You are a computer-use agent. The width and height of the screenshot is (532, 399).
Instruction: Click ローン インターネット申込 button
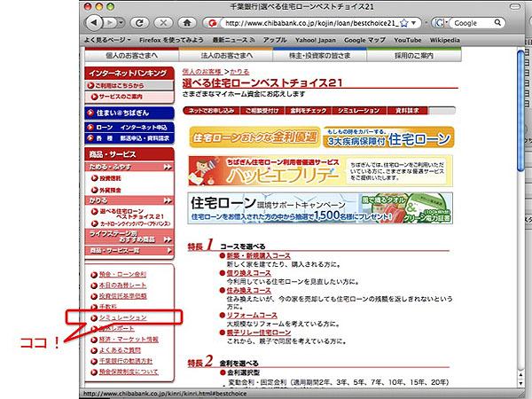point(129,127)
